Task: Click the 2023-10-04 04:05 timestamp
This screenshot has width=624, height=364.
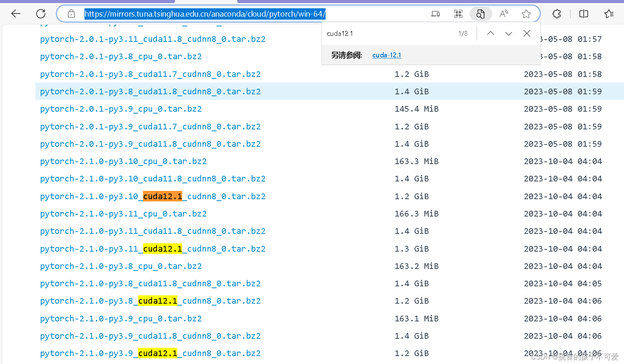Action: [x=563, y=284]
